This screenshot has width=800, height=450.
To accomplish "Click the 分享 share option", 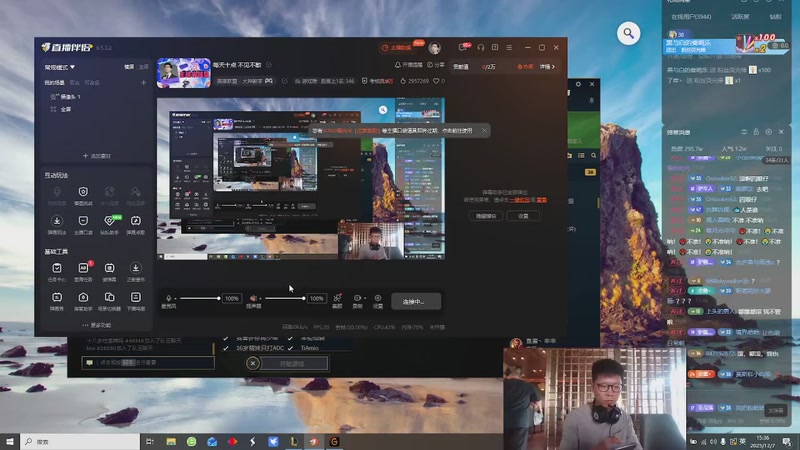I will pos(436,65).
